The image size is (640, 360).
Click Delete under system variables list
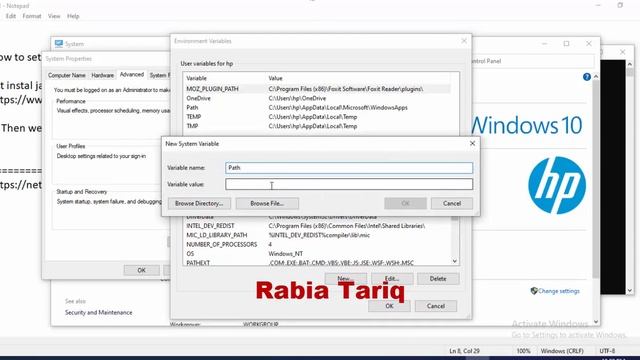click(x=438, y=279)
